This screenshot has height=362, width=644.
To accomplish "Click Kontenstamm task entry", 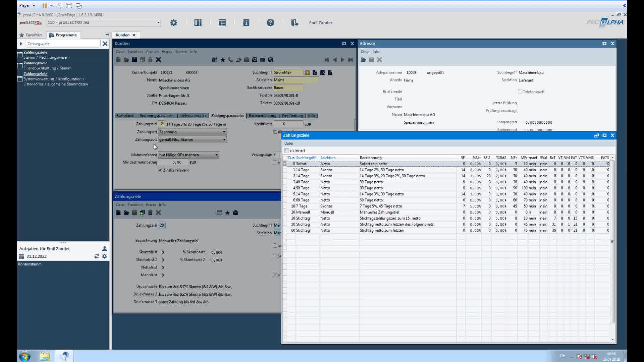I will coord(30,264).
